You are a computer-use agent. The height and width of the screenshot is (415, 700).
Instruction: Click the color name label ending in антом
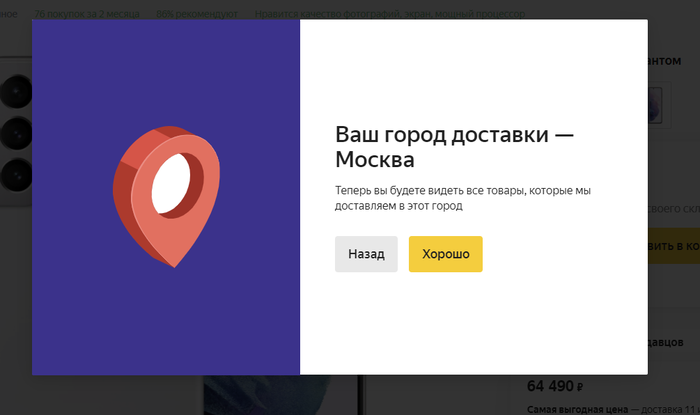[x=665, y=61]
